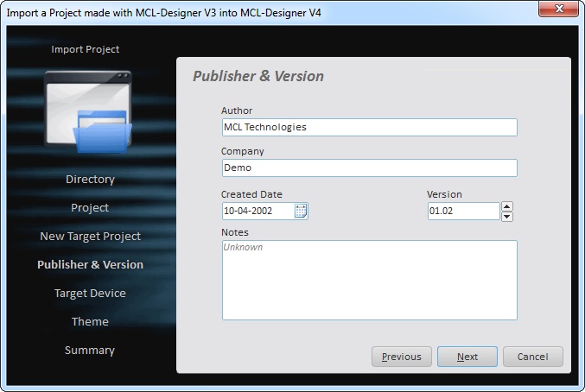585x392 pixels.
Task: Click the Next button
Action: [x=467, y=357]
